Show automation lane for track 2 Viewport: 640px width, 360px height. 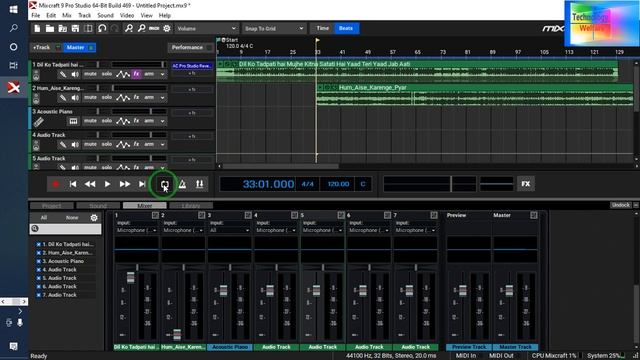(123, 98)
